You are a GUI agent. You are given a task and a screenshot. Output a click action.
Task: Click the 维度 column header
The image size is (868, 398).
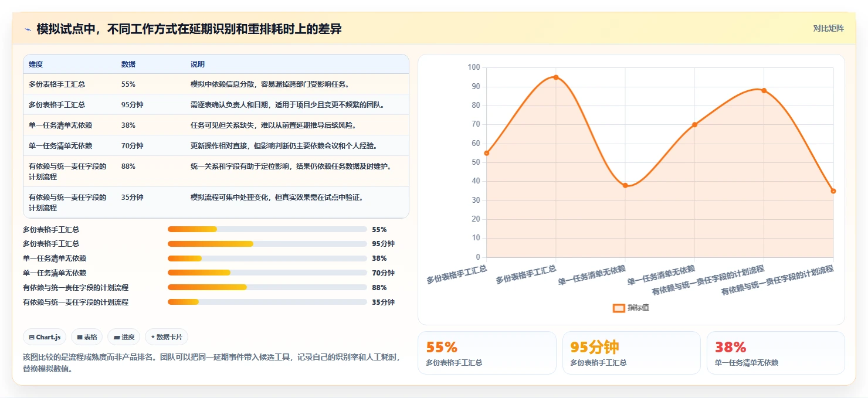[36, 64]
